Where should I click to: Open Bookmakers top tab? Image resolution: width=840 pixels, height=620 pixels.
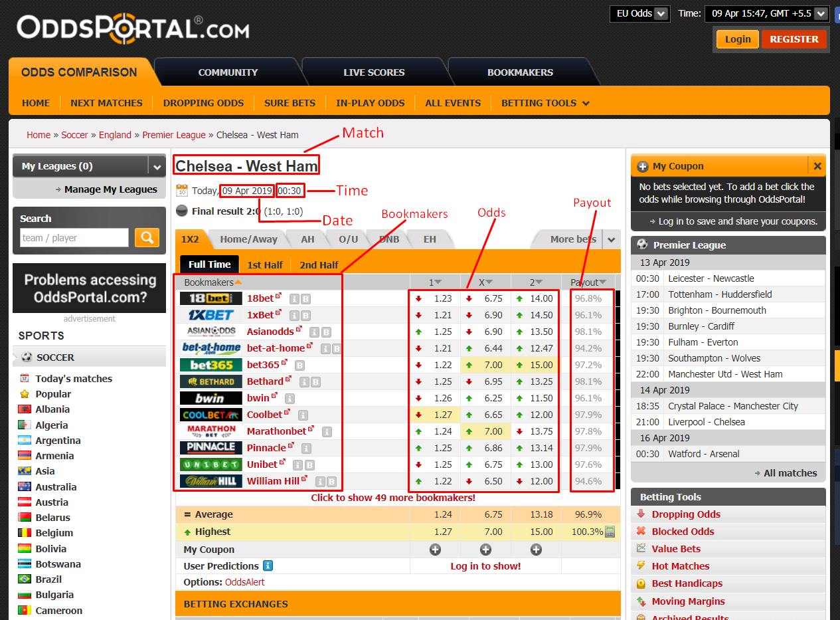pyautogui.click(x=520, y=72)
